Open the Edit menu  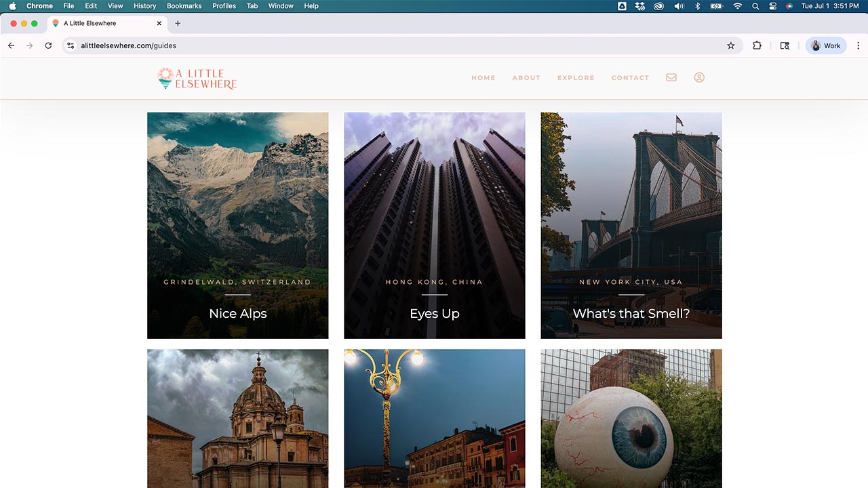click(91, 6)
